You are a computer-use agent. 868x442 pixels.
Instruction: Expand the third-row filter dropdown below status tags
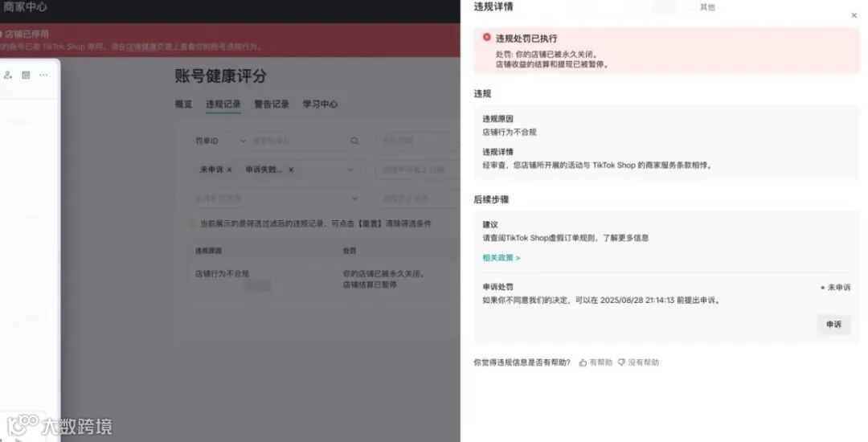(x=277, y=198)
